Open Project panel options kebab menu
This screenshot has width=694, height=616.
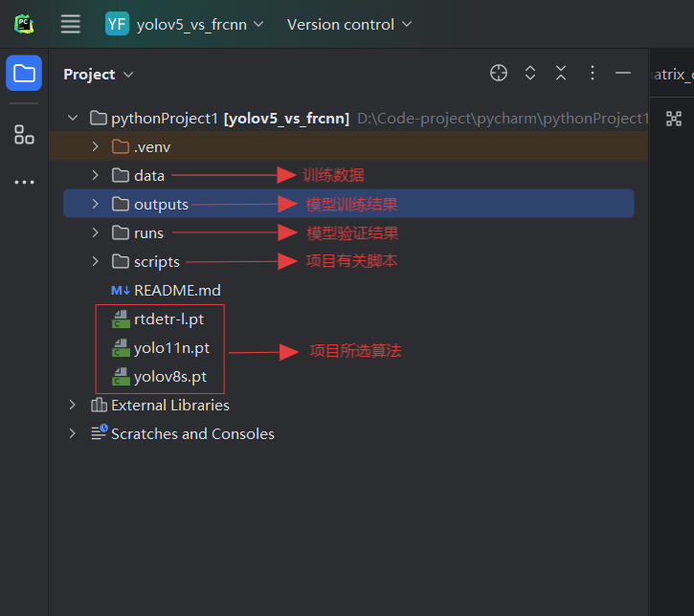point(593,74)
